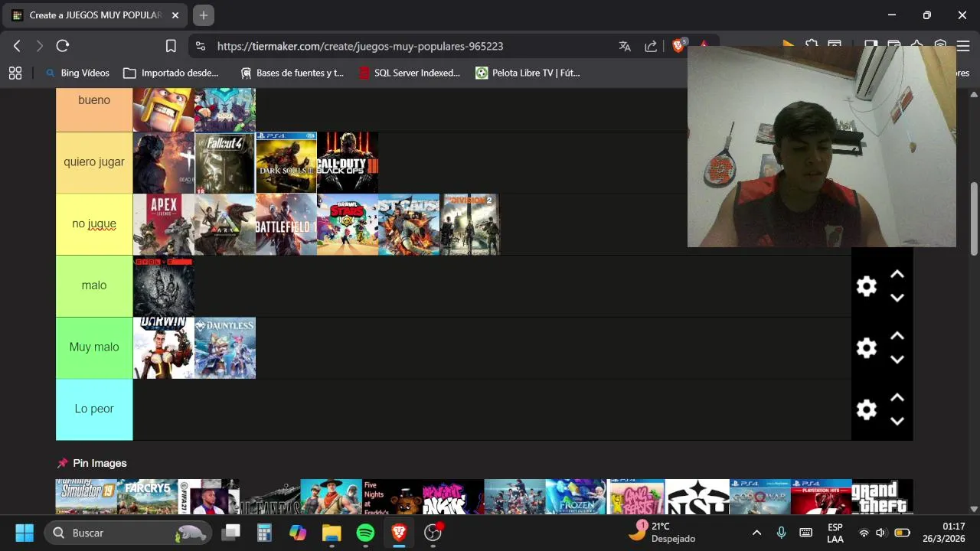Open settings gear for the malo row

click(866, 286)
